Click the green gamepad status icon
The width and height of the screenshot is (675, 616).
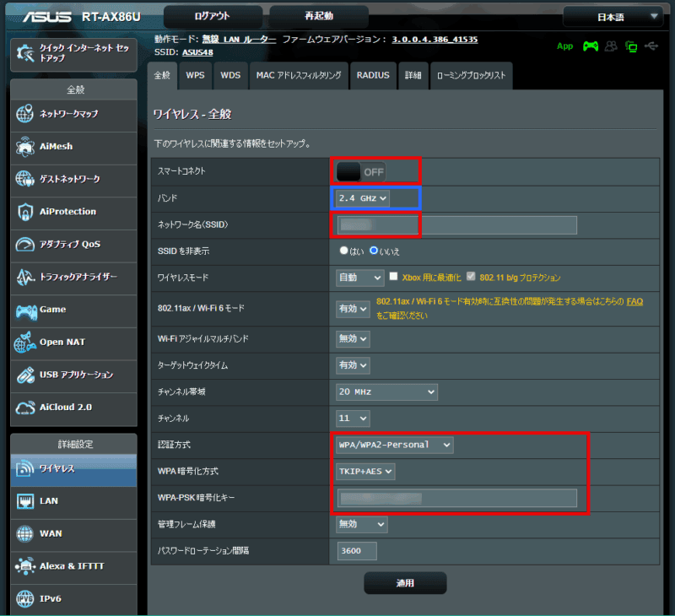pyautogui.click(x=591, y=46)
